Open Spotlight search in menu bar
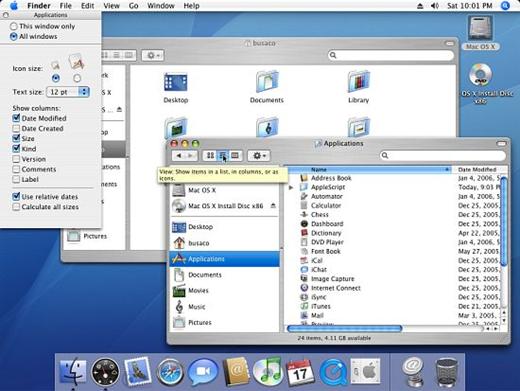Screen dimensions: 520x391 (x=505, y=5)
